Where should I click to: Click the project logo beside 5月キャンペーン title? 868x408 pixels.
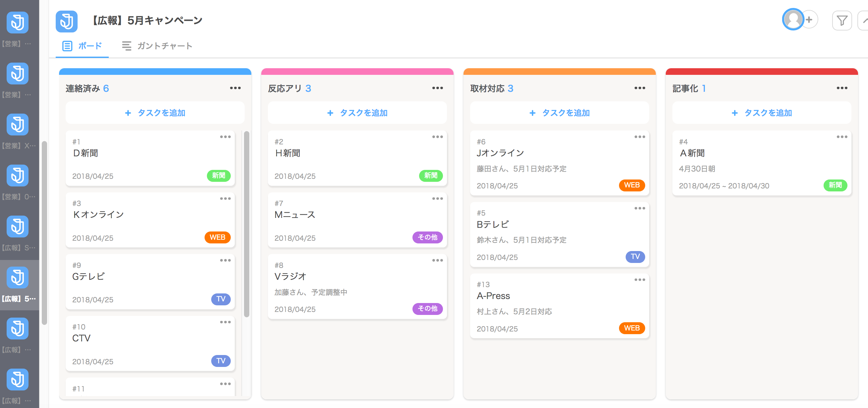(x=66, y=22)
